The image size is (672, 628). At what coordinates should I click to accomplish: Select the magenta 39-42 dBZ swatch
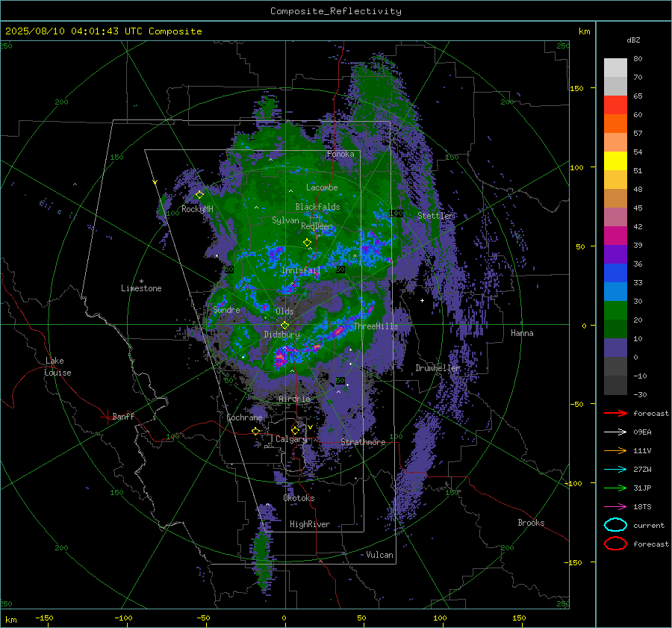[615, 236]
